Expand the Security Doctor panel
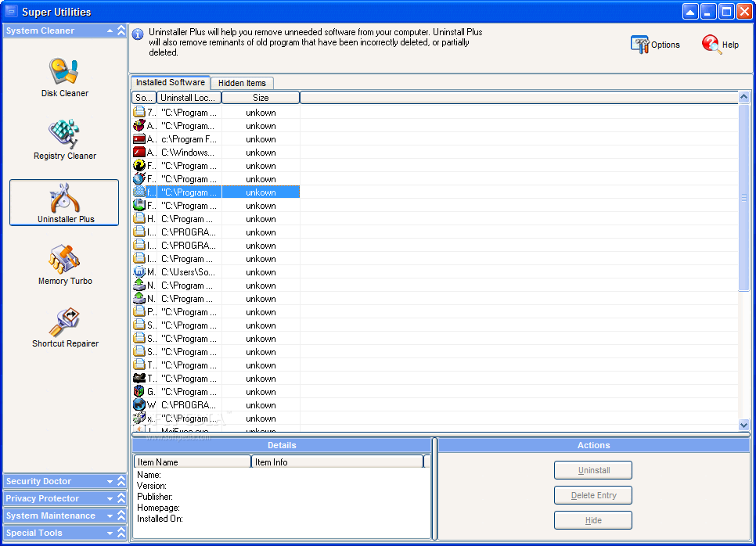Image resolution: width=756 pixels, height=546 pixels. [x=110, y=481]
